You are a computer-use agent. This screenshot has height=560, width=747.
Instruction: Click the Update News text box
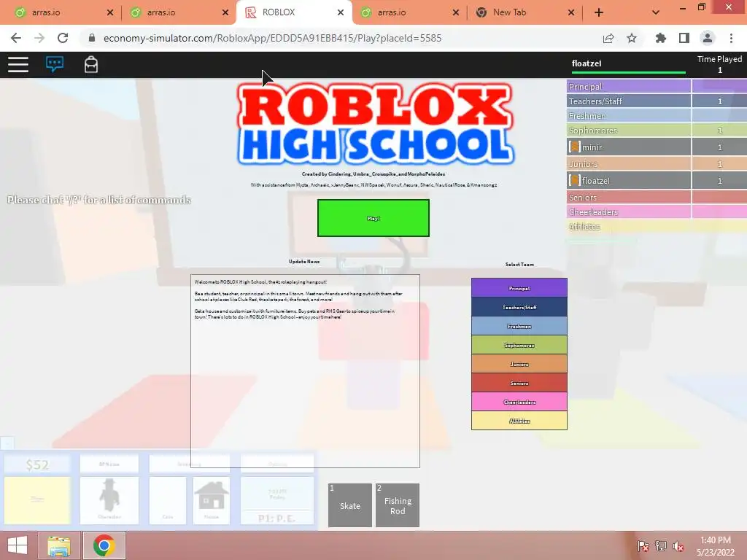pos(305,371)
